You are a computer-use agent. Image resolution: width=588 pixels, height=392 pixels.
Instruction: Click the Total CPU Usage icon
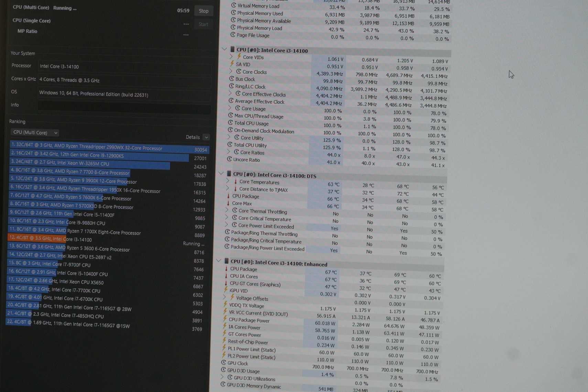[x=230, y=123]
